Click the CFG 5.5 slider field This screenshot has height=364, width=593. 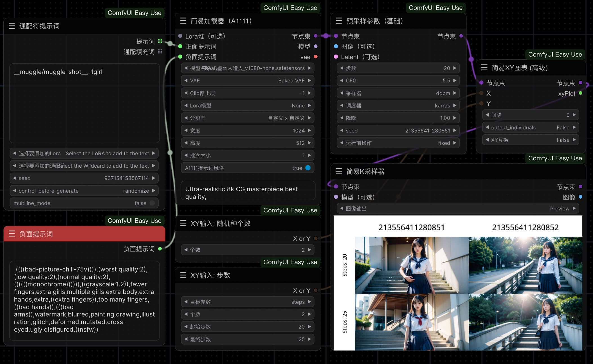tap(398, 81)
